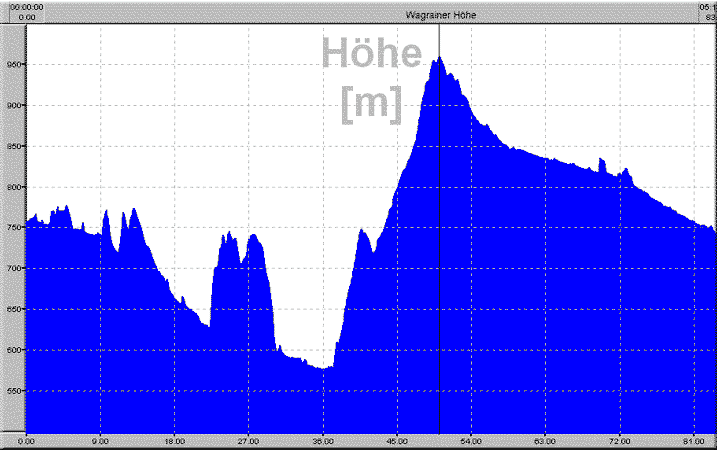The width and height of the screenshot is (717, 450).
Task: Select the 800 mark on the height axis
Action: tap(11, 187)
